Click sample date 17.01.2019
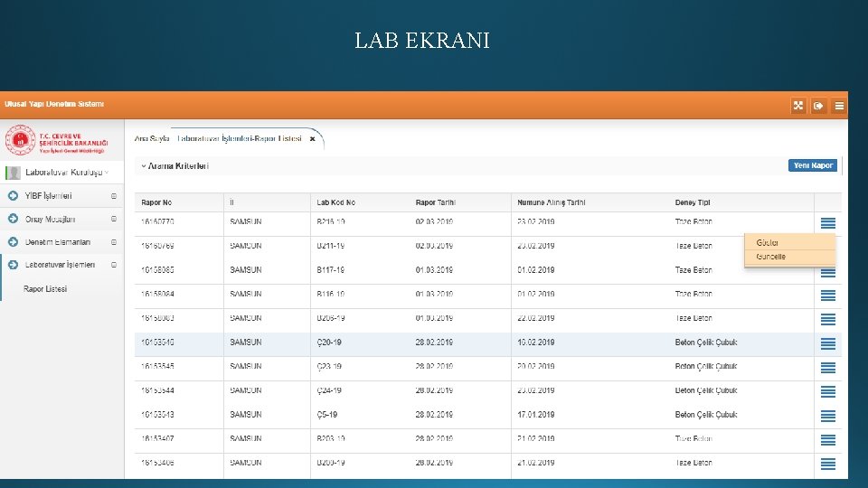The height and width of the screenshot is (488, 868). click(536, 415)
